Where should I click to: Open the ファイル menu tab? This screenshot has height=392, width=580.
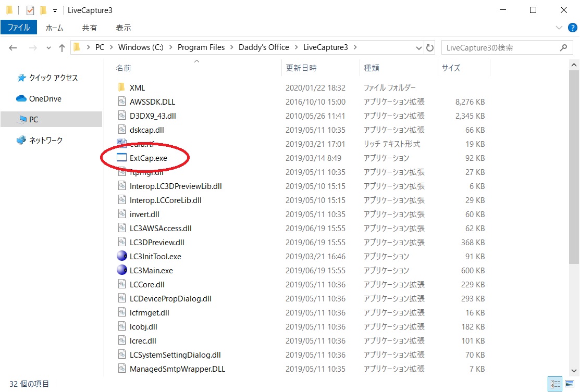(19, 28)
